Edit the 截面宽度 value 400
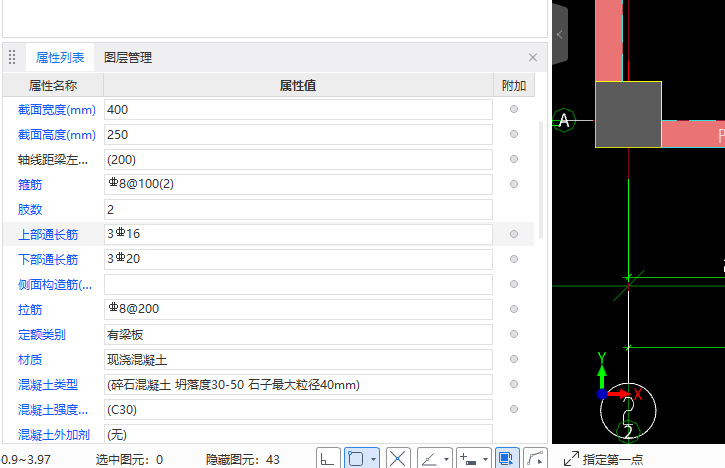This screenshot has height=468, width=725. [x=298, y=110]
